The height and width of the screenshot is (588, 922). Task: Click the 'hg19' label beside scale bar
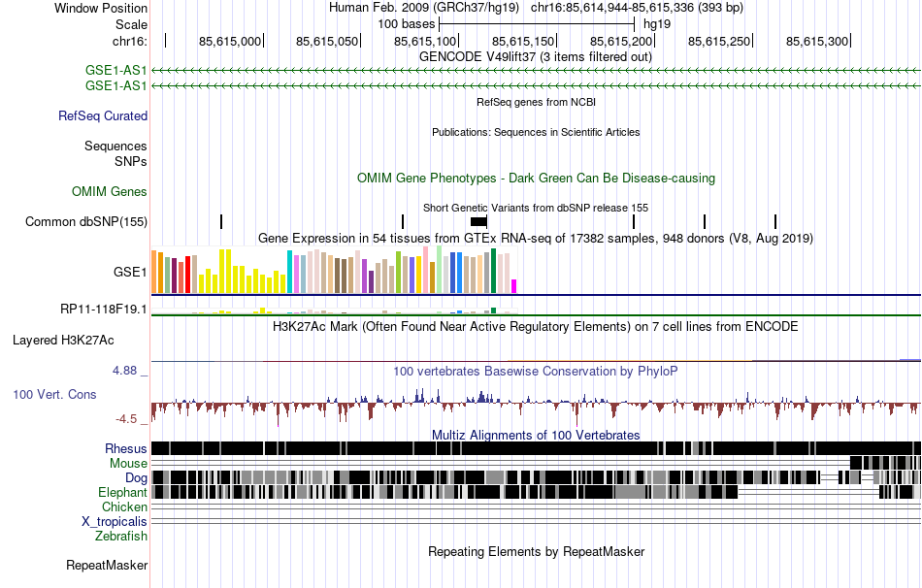point(657,24)
